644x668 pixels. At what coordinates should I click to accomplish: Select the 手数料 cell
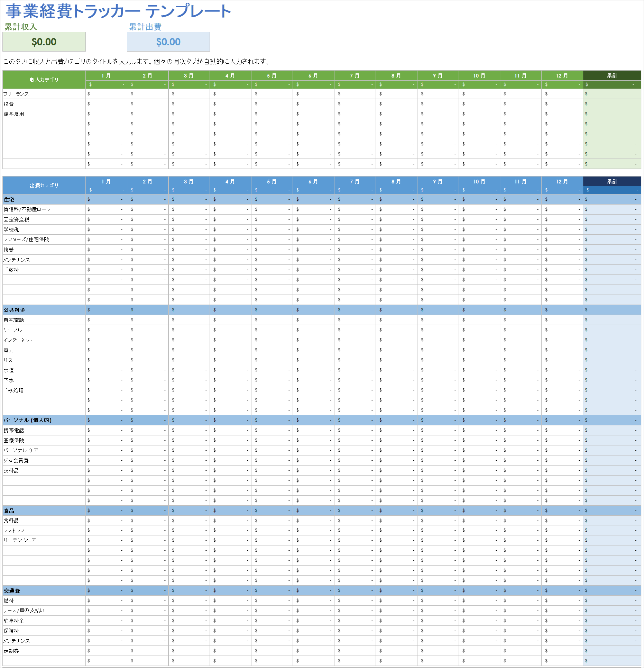pyautogui.click(x=44, y=270)
